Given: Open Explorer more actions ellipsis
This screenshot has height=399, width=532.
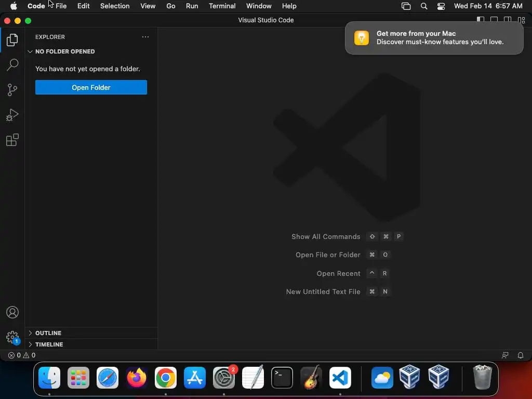Looking at the screenshot, I should coord(145,37).
